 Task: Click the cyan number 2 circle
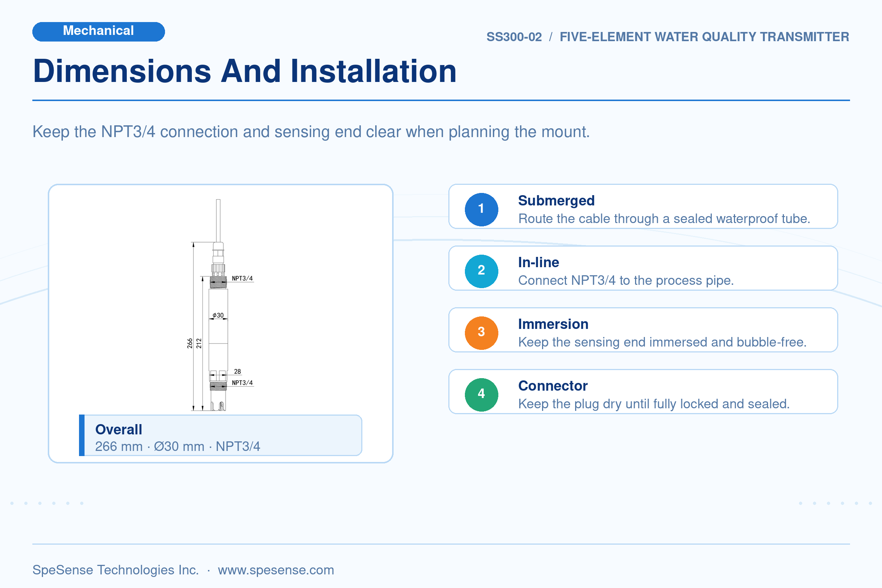click(x=481, y=271)
